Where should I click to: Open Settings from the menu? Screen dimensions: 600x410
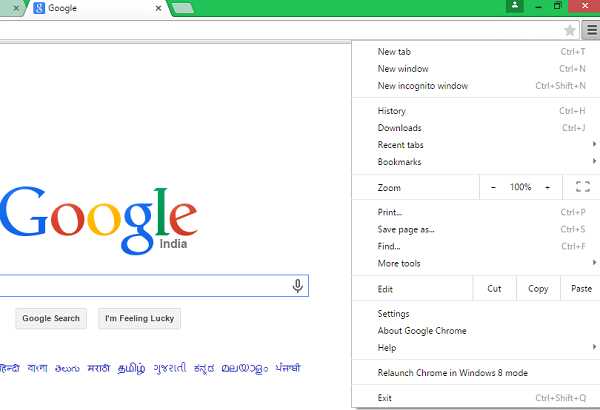394,314
